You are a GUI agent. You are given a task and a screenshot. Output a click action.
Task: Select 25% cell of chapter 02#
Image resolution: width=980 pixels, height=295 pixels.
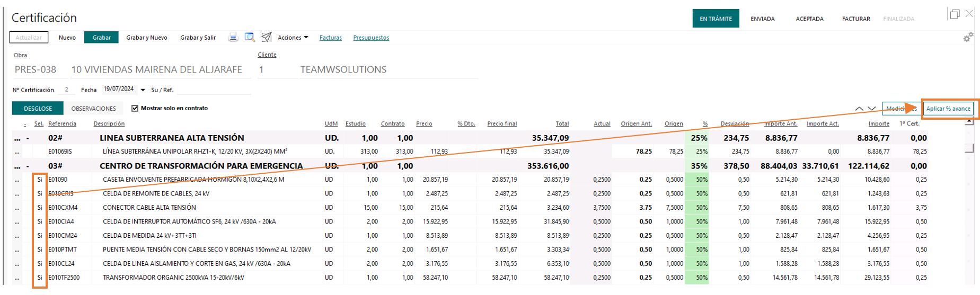point(697,138)
